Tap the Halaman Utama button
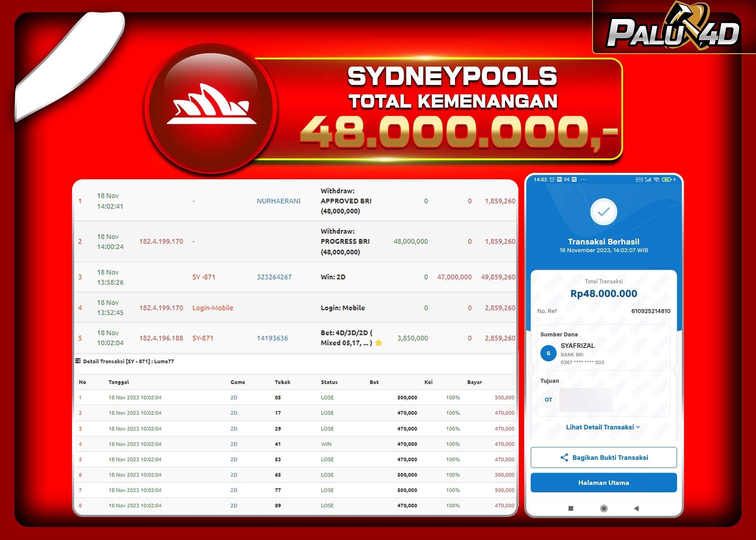Image resolution: width=756 pixels, height=540 pixels. tap(603, 483)
